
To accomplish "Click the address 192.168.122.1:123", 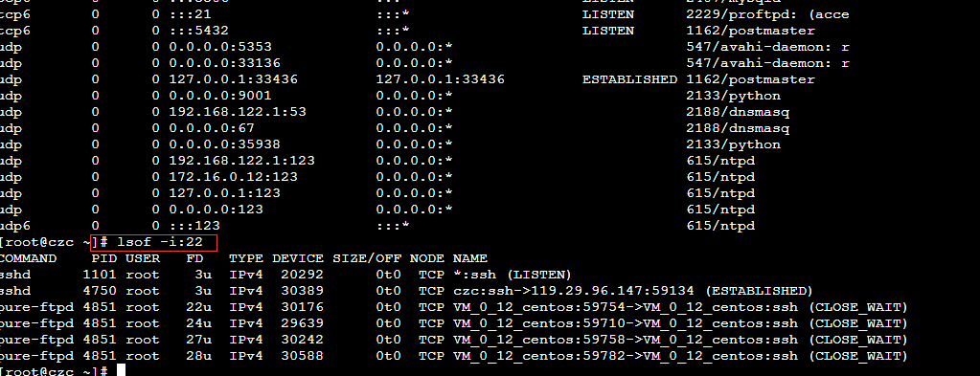I will point(241,161).
